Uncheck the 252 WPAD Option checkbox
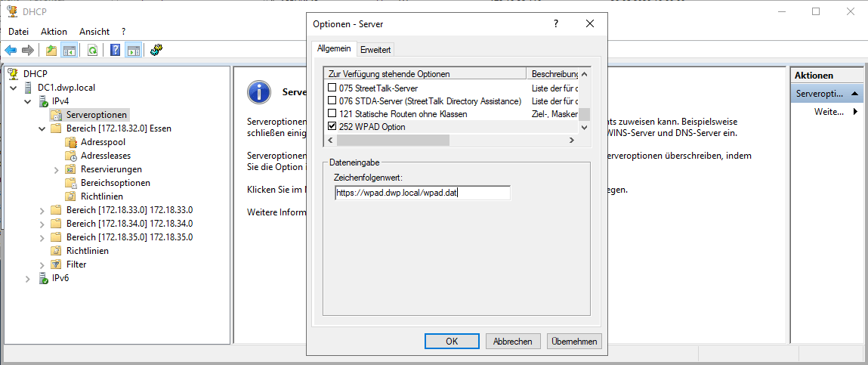The image size is (868, 365). coord(332,127)
